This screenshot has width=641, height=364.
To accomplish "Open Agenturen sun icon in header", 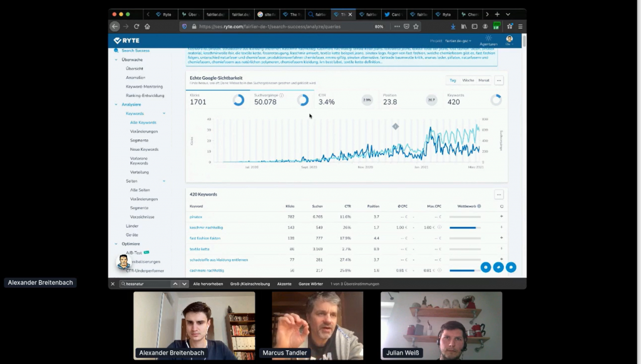I will point(488,41).
